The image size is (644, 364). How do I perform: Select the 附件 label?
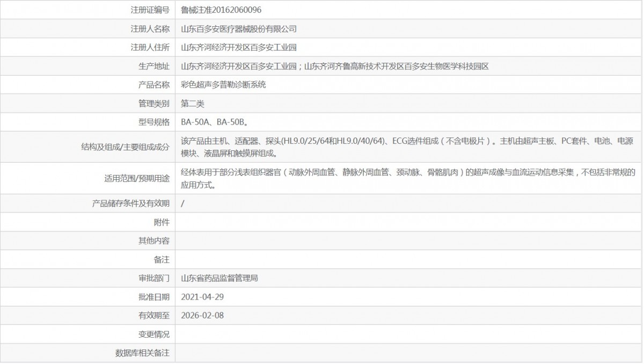click(x=162, y=222)
